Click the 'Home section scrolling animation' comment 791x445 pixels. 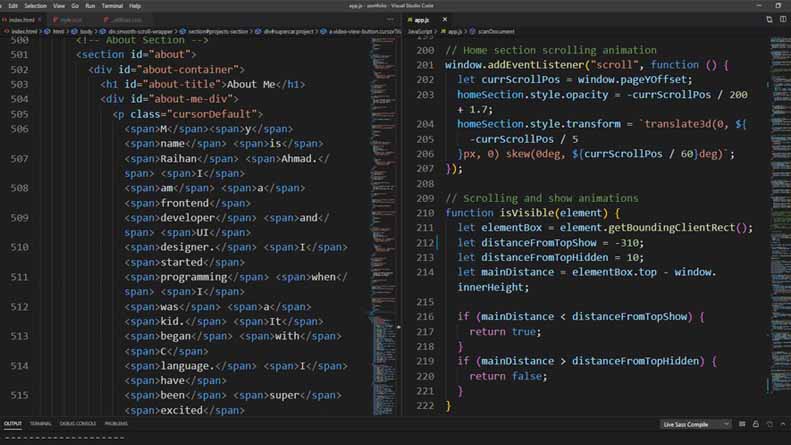click(551, 50)
